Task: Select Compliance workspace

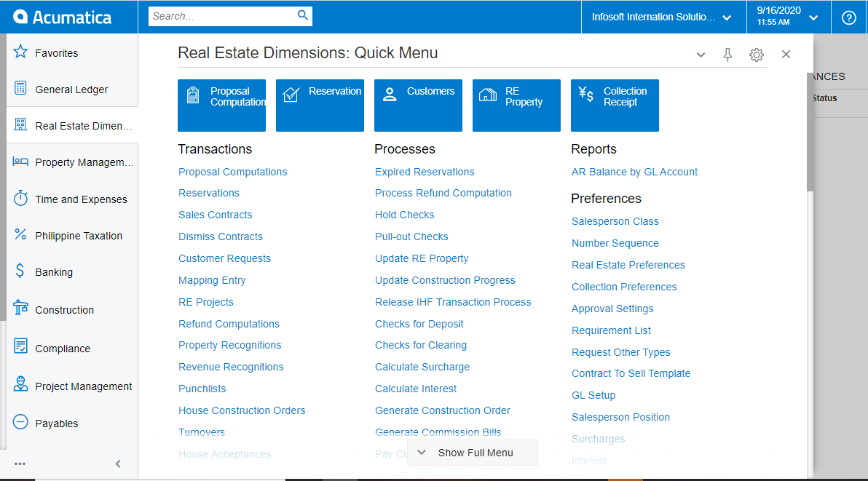Action: [x=63, y=349]
